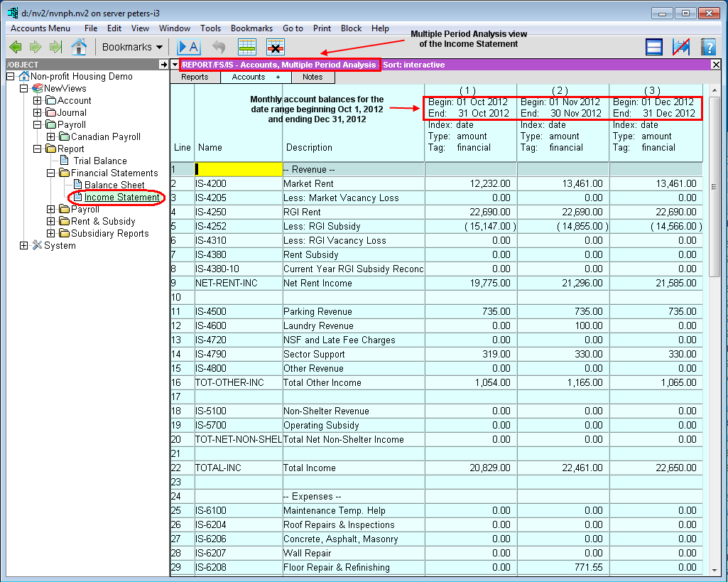The width and height of the screenshot is (728, 582).
Task: Click the blue play A toolbar icon
Action: click(188, 48)
